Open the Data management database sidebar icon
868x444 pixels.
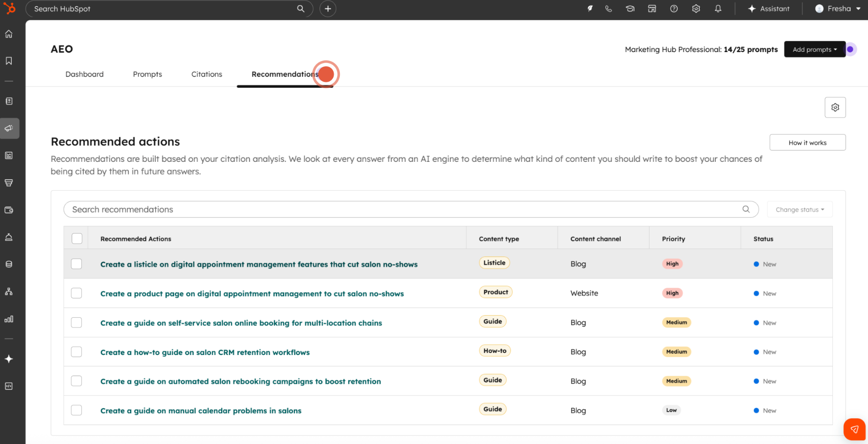(9, 264)
